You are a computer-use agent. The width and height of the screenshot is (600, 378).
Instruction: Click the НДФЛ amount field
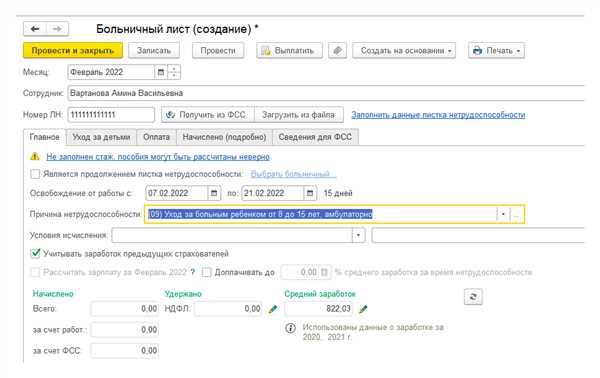pos(228,309)
